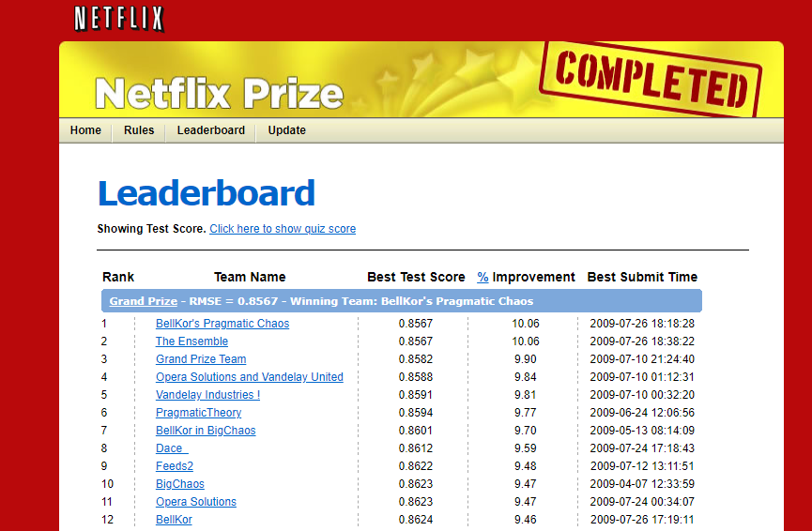Open Vandelay Industries ! team link
This screenshot has height=531, width=812.
[208, 395]
